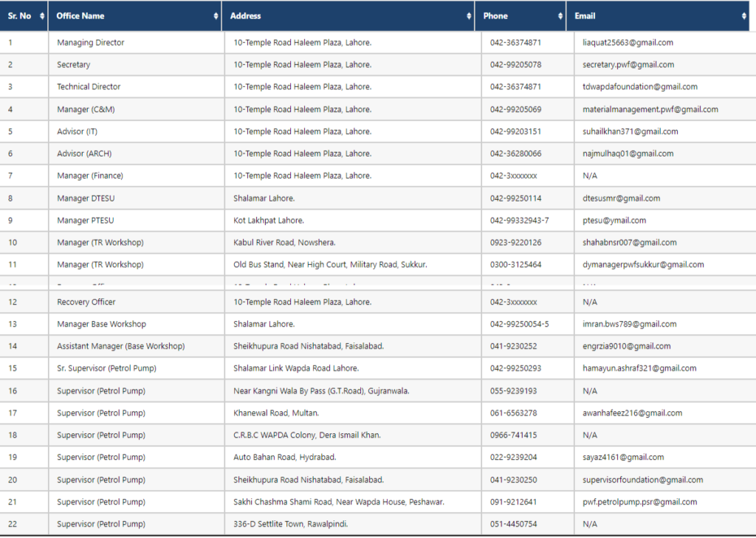Select the Gujranwala address in row 16
Image resolution: width=756 pixels, height=538 pixels.
(x=322, y=391)
